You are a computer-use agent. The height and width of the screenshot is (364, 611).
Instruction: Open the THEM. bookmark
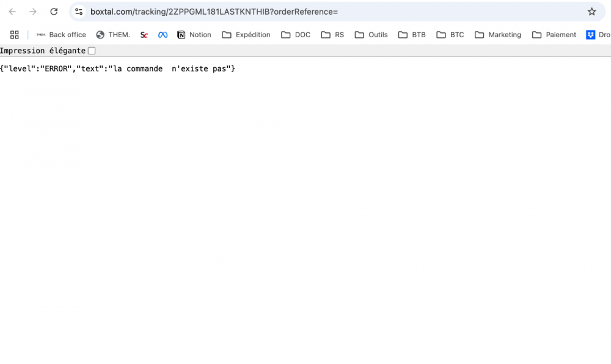(113, 35)
